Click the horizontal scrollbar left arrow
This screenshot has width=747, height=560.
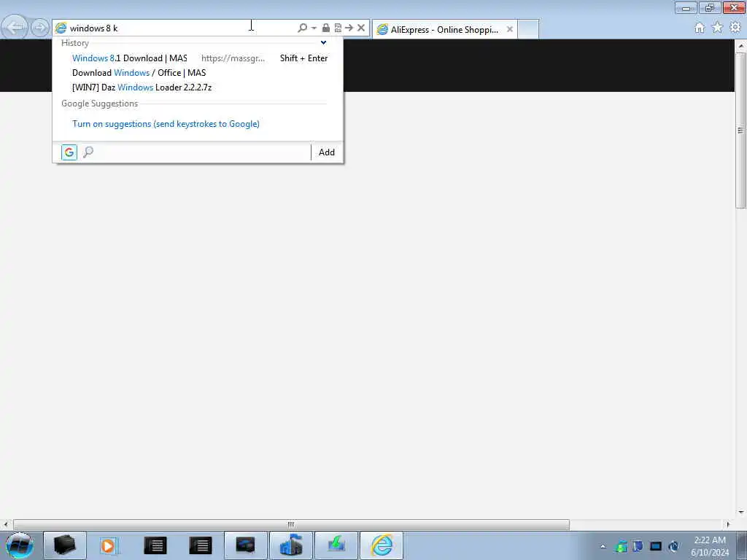[6, 525]
